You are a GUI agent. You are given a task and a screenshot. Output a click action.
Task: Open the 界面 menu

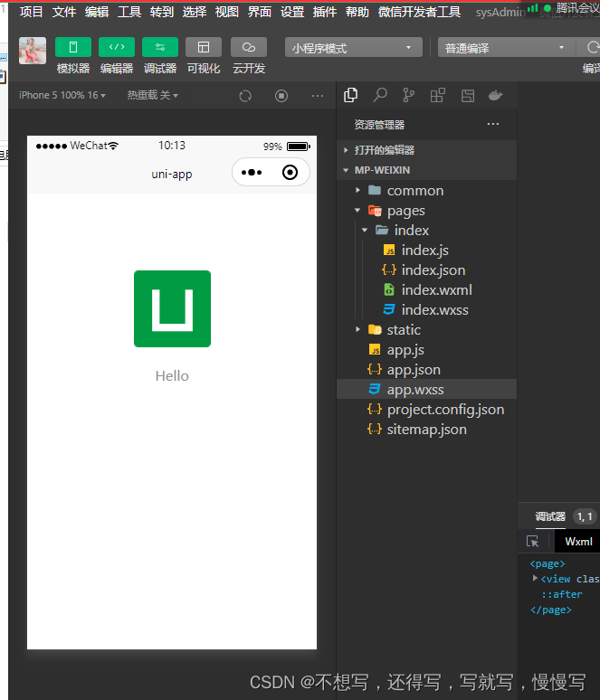260,12
